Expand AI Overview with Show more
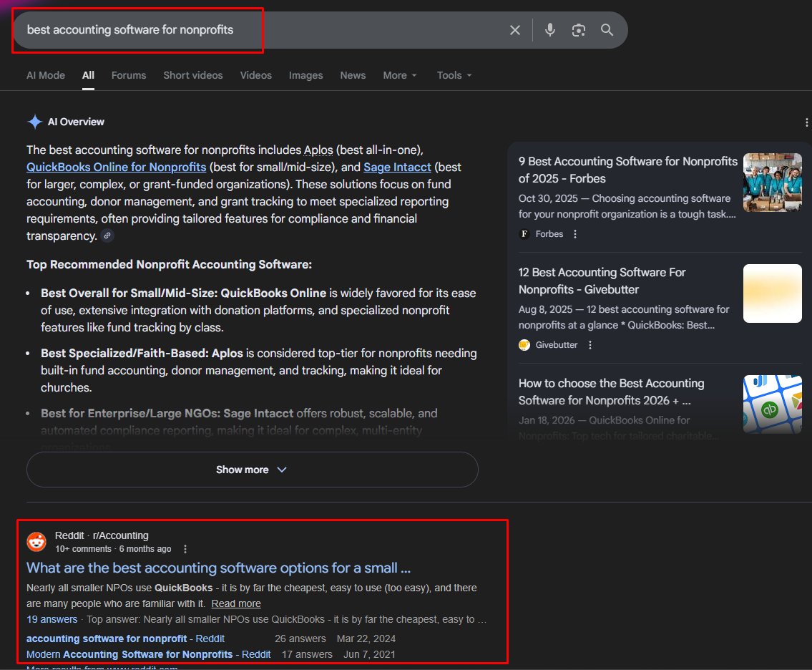Viewport: 812px width, 670px height. point(253,470)
